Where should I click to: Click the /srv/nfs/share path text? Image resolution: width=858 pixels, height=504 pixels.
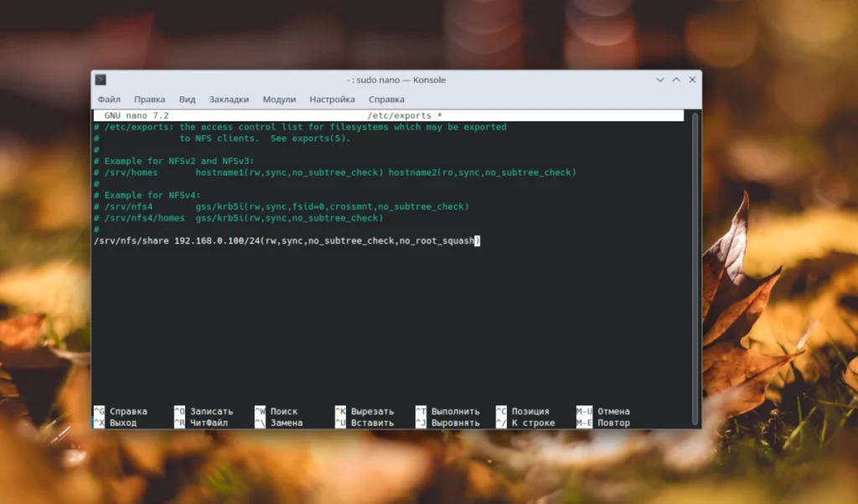132,240
